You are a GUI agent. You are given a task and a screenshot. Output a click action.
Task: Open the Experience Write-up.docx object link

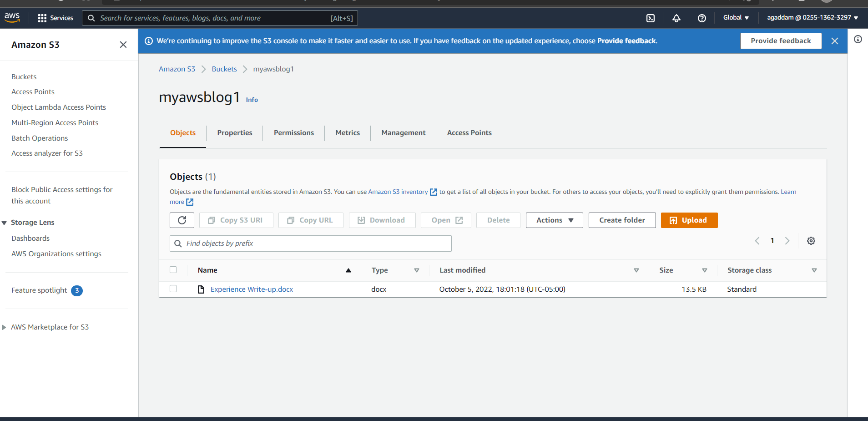coord(251,289)
